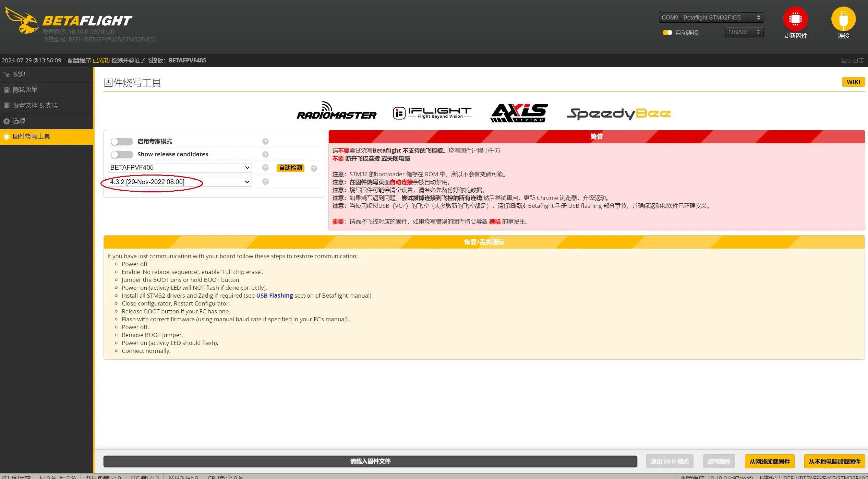Click the SpeedyBee sponsor logo
Screen dimensions: 868x479
coord(618,113)
